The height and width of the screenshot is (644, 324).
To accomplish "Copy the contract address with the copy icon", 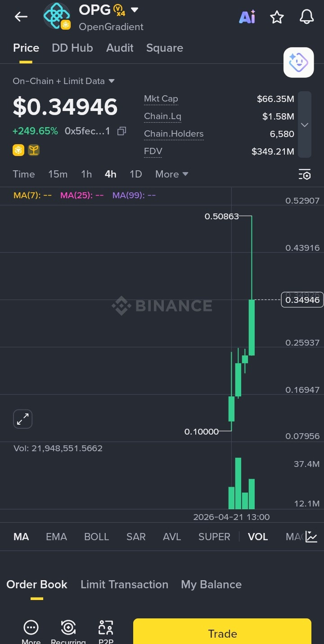I will point(121,131).
